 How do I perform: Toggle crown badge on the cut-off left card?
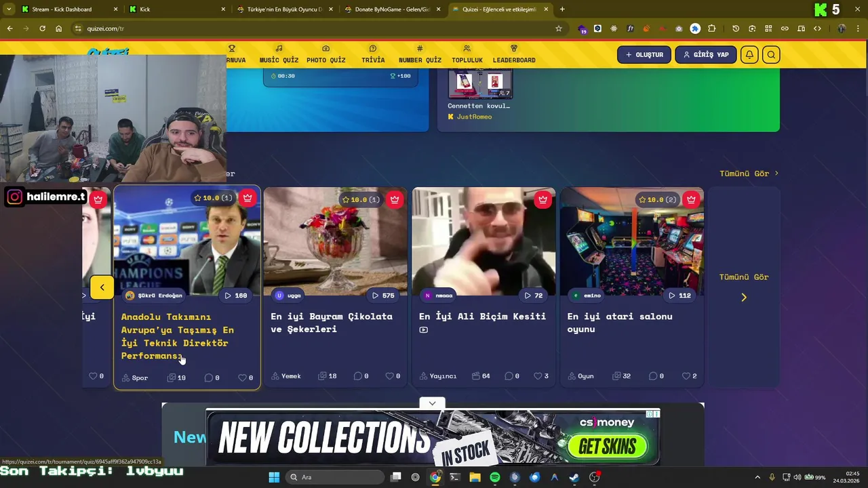click(98, 199)
